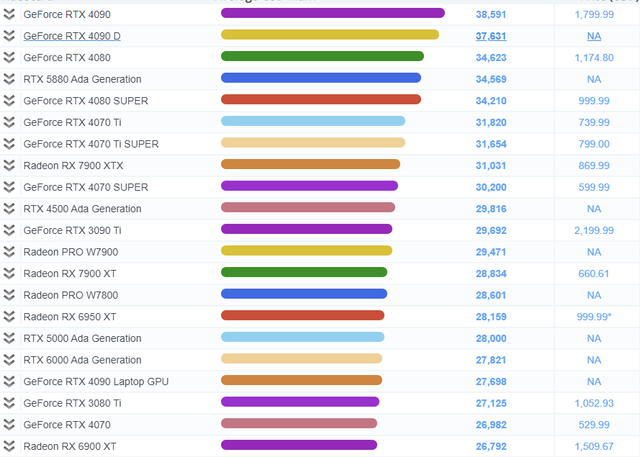Click the purple bar for GeForce RTX 4090
Viewport: 640px width, 457px height.
pyautogui.click(x=332, y=14)
